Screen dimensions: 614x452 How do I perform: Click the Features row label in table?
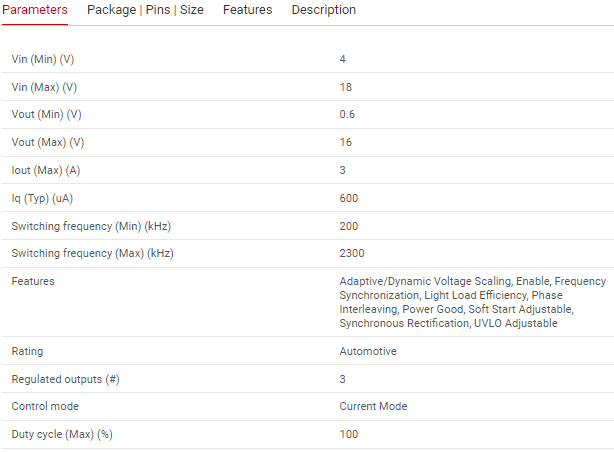pyautogui.click(x=33, y=281)
